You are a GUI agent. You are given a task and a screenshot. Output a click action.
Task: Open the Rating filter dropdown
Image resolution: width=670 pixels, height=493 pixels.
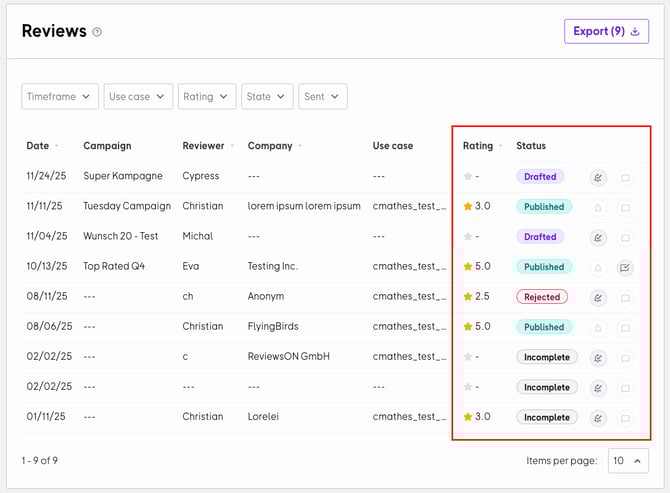[x=207, y=97]
